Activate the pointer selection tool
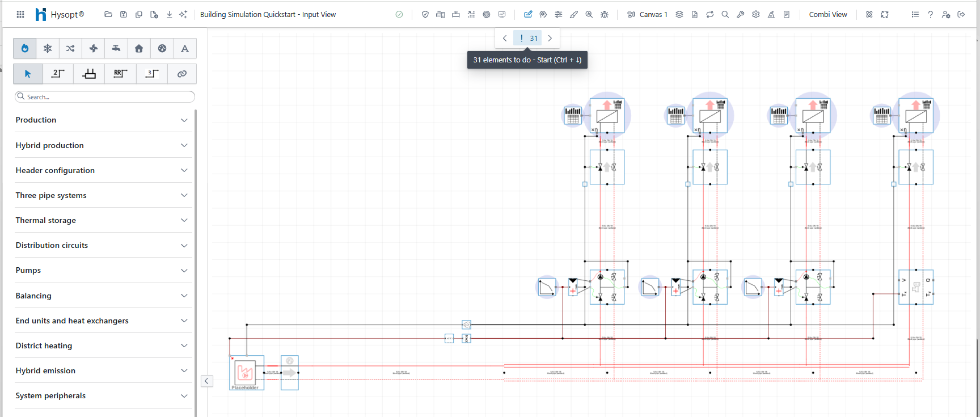The height and width of the screenshot is (417, 980). click(x=28, y=74)
